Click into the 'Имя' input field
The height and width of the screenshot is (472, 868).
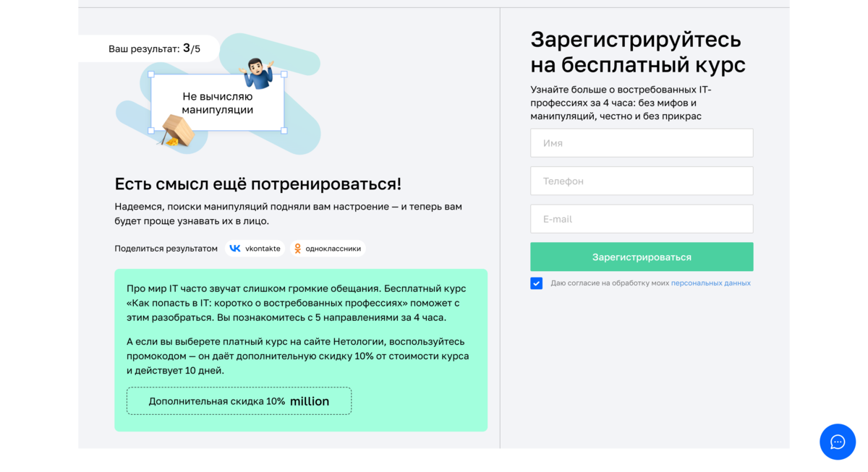coord(641,142)
